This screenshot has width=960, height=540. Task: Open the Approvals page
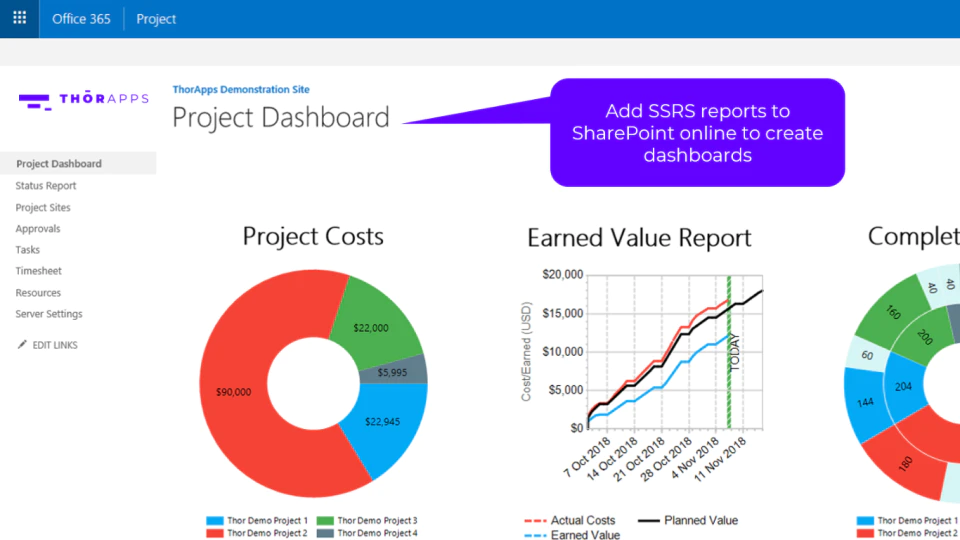tap(38, 228)
